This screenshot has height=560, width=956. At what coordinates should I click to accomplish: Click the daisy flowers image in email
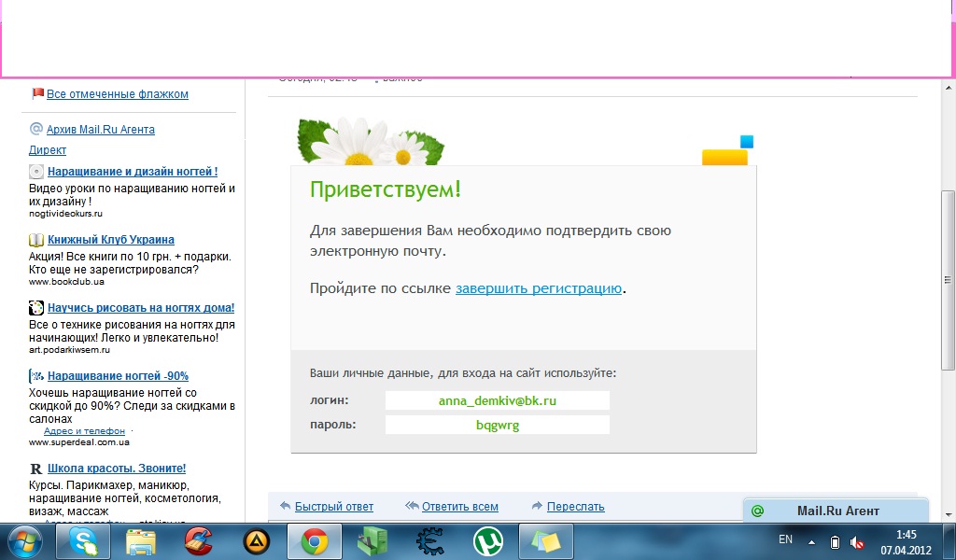click(x=371, y=141)
